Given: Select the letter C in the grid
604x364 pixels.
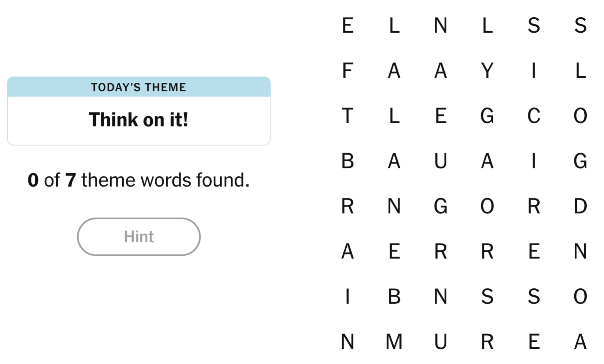Looking at the screenshot, I should [x=534, y=116].
